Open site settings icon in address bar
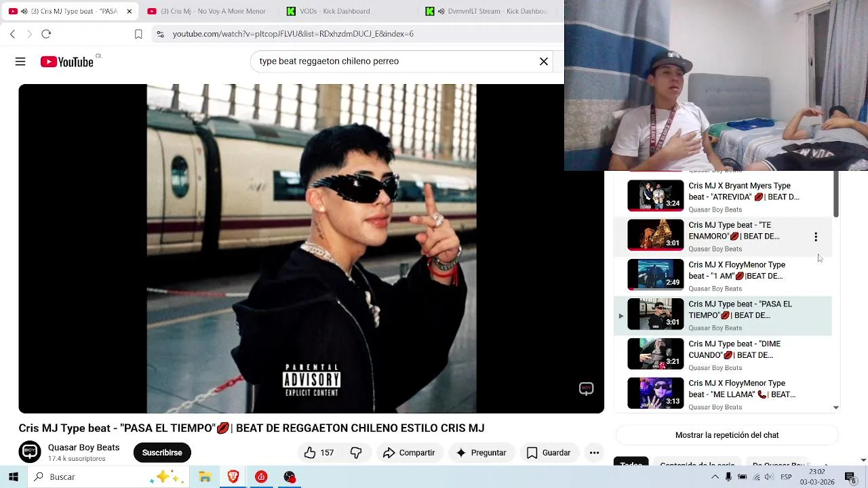Image resolution: width=868 pixels, height=488 pixels. pos(160,34)
